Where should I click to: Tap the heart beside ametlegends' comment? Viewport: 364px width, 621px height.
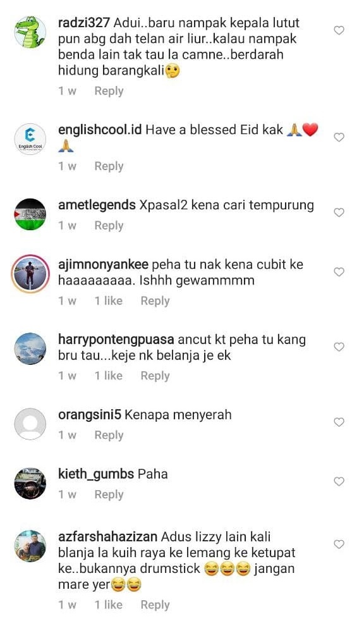[339, 212]
